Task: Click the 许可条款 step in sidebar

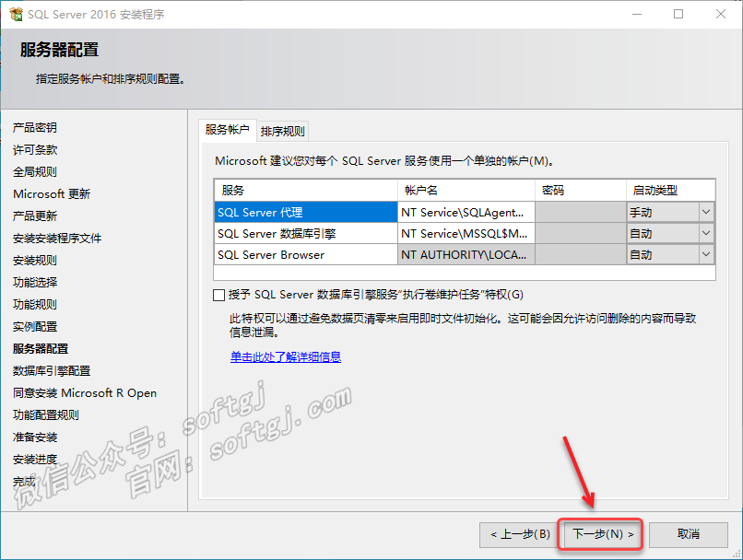Action: tap(35, 149)
